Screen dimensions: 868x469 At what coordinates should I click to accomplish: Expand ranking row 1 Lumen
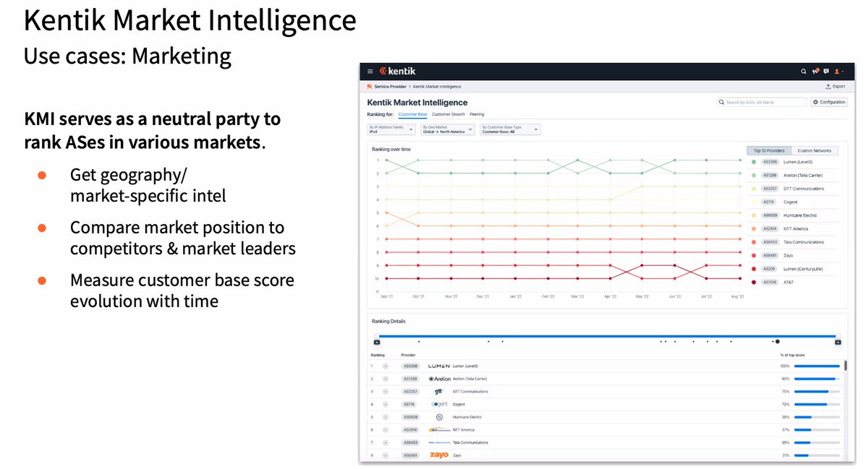(386, 366)
